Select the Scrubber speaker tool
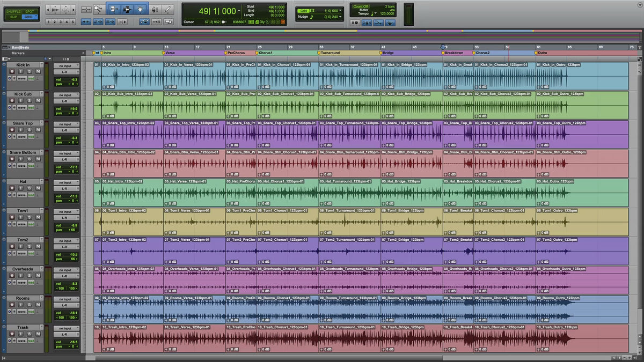Screen dimensions: 644x362 [x=155, y=9]
